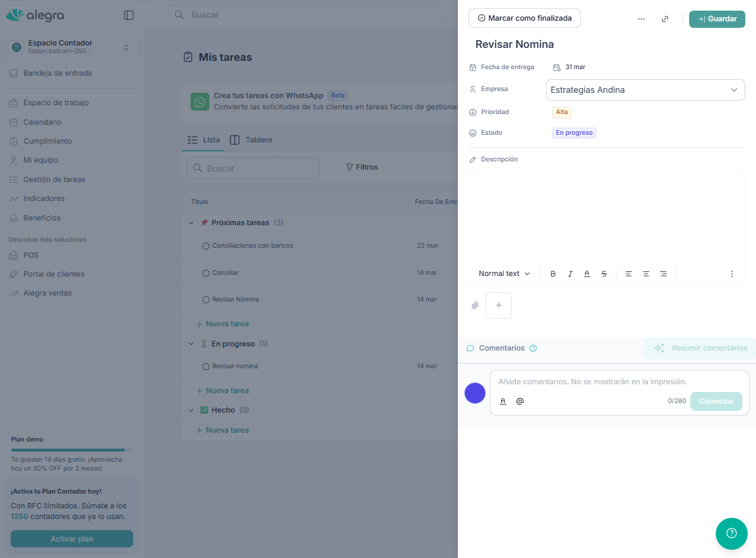
Task: Collapse the Próximas tareas group
Action: [191, 223]
